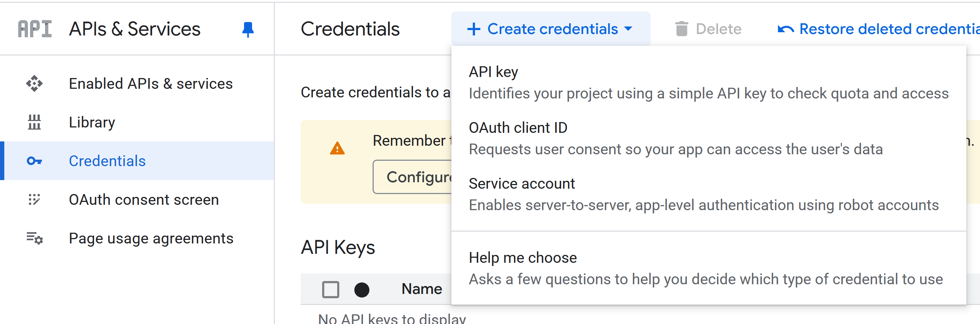Click the Page usage agreements icon
The height and width of the screenshot is (324, 980).
(x=35, y=238)
